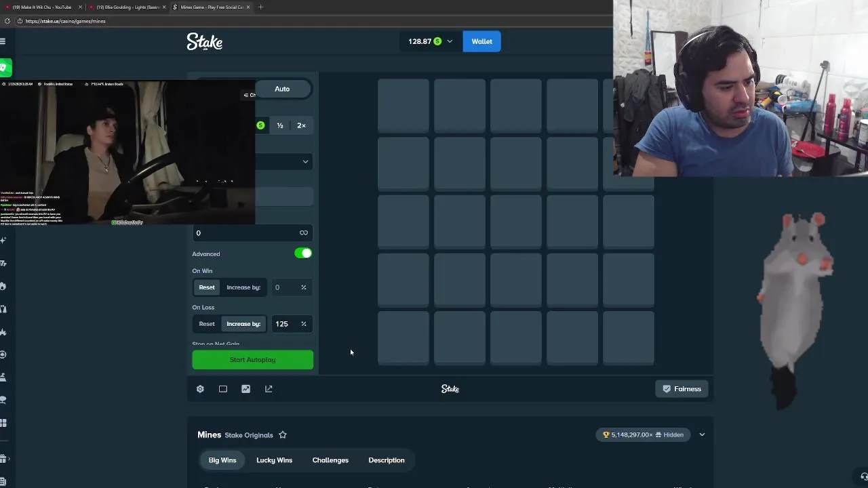Toggle theatre mode rectangle icon
The image size is (868, 488).
[223, 389]
